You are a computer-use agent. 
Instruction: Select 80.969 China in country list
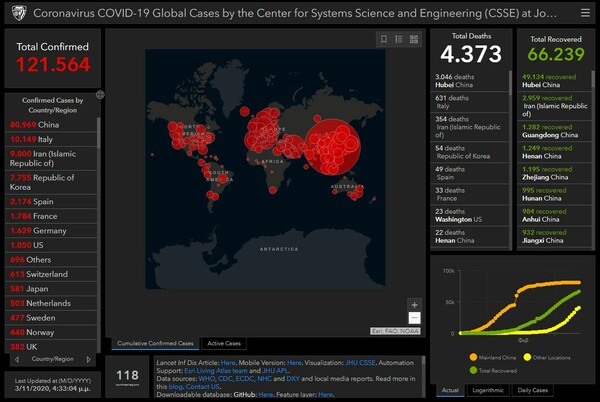coord(51,125)
